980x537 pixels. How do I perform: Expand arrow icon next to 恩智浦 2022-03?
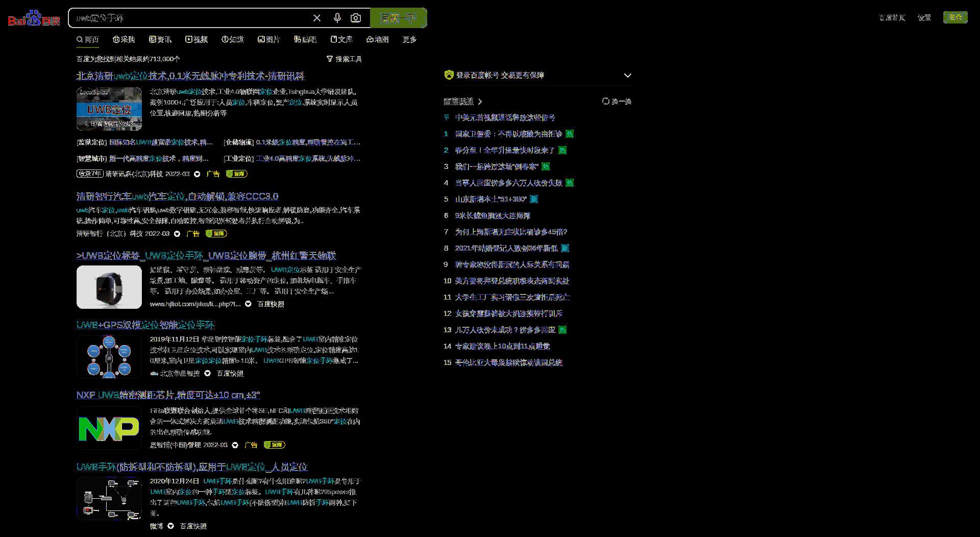point(235,445)
